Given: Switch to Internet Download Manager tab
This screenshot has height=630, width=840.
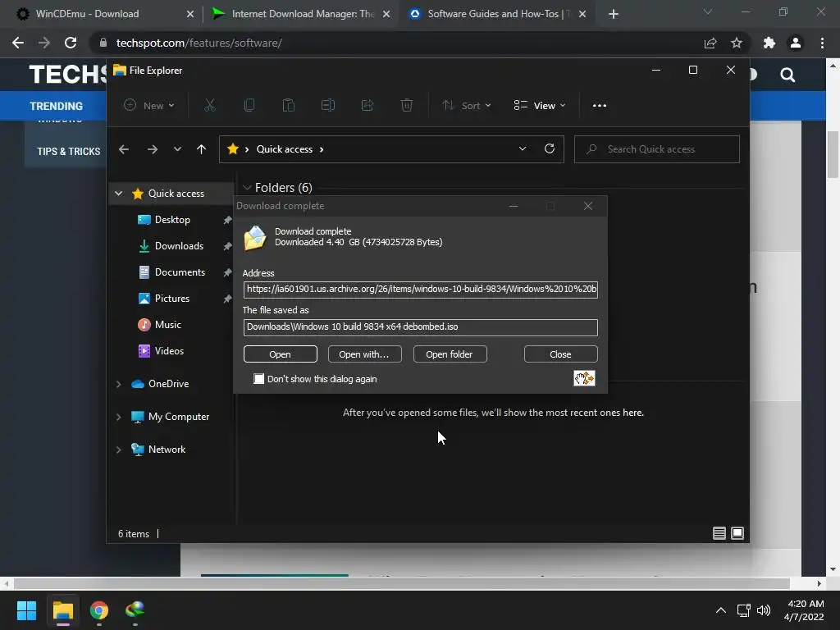Looking at the screenshot, I should tap(300, 14).
